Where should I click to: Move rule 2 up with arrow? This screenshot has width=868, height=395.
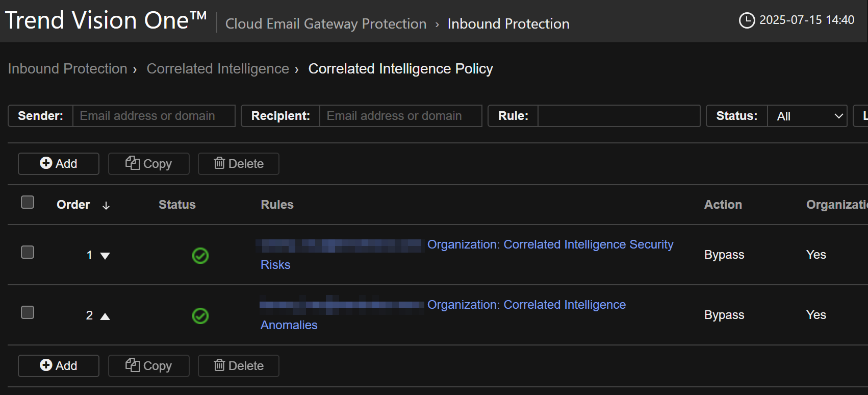tap(105, 316)
